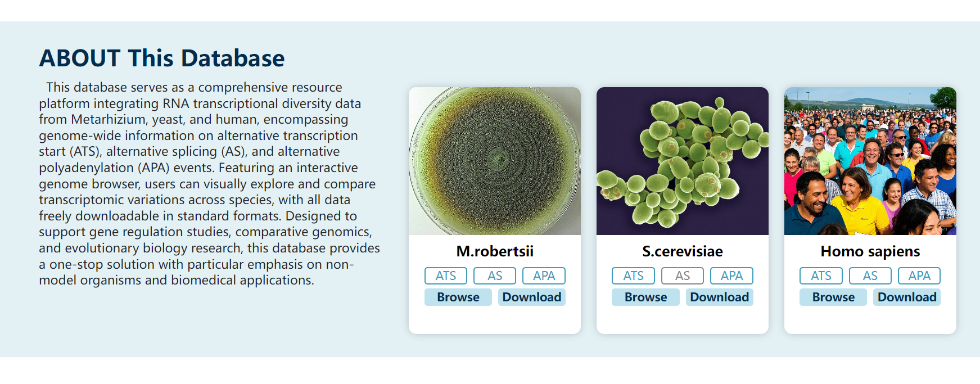Select APA tag under M.robertsii
This screenshot has width=980, height=384.
pos(544,276)
